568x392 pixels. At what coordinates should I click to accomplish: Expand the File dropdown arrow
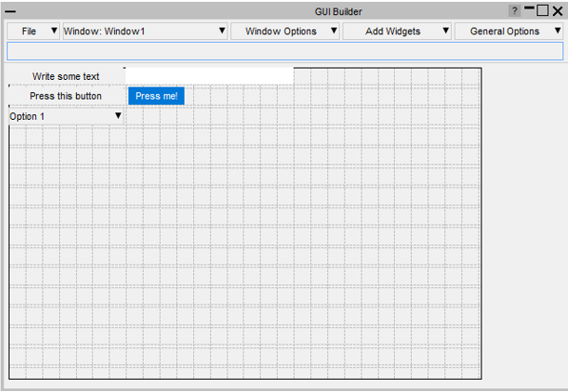[54, 30]
